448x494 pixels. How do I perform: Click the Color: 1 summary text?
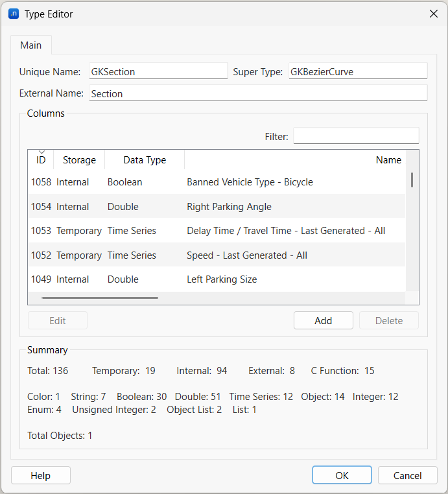click(43, 396)
